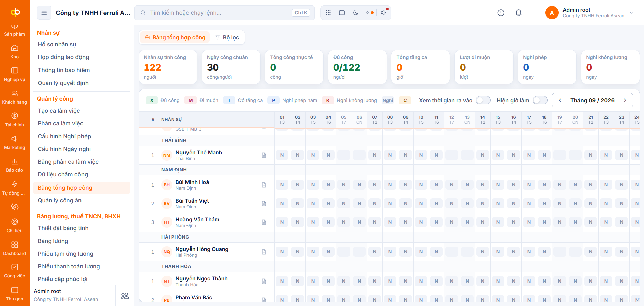Open Cấu hình Nghỉ phép menu item
The height and width of the screenshot is (306, 644).
pos(82,136)
